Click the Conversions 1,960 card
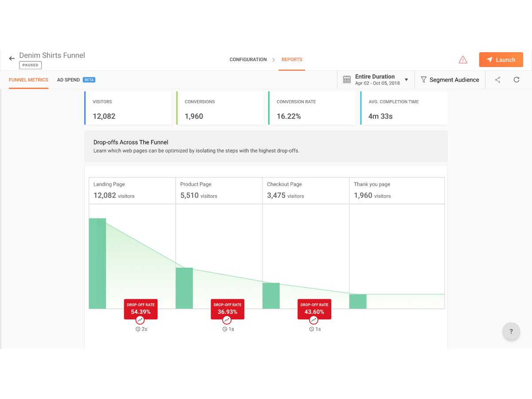 tap(220, 108)
